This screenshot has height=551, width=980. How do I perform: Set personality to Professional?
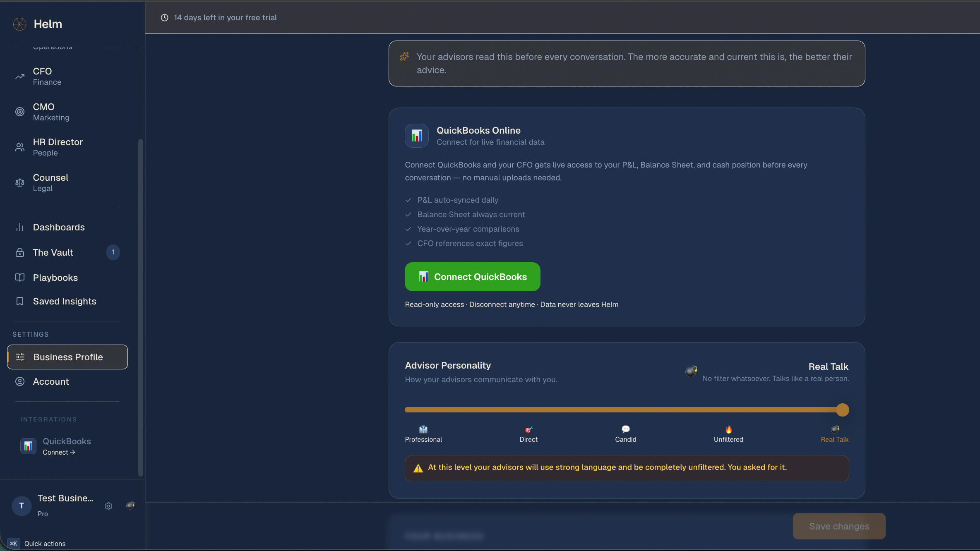point(423,434)
